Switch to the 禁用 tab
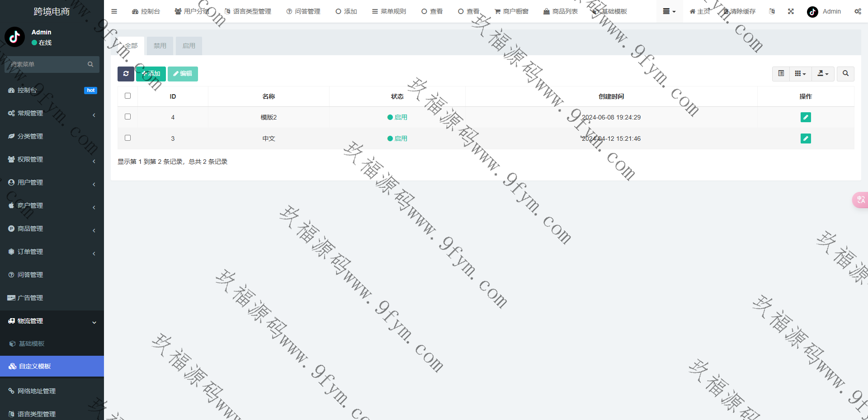This screenshot has height=420, width=868. 160,46
